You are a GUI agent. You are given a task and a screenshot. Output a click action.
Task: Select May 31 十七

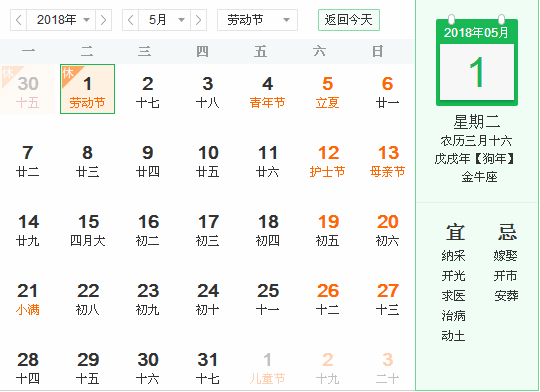pyautogui.click(x=207, y=368)
